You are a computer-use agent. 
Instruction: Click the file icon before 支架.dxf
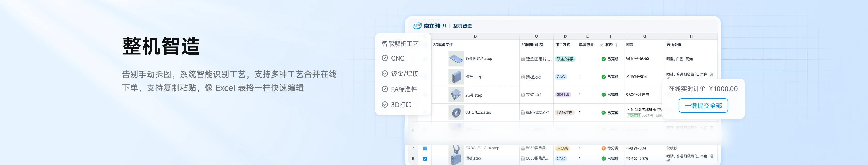(523, 95)
